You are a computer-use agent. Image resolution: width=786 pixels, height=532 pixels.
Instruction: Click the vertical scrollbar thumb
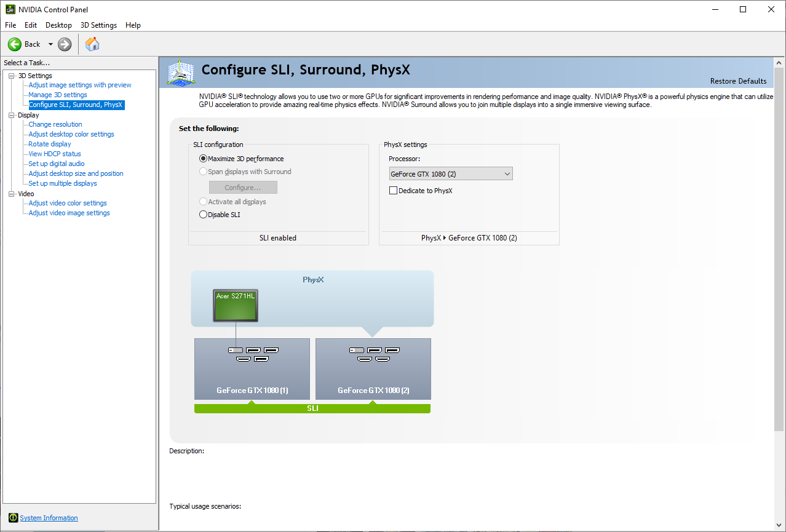coord(779,249)
